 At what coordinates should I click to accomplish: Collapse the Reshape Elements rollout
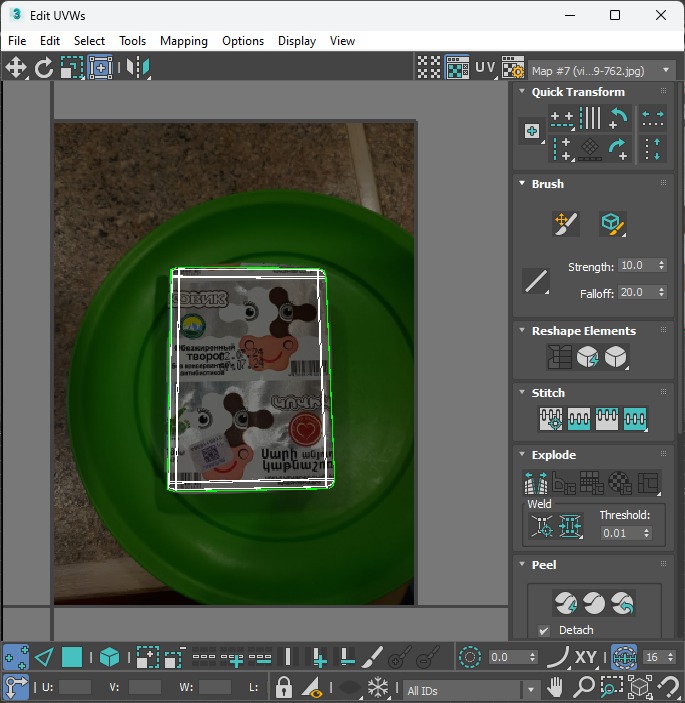(522, 330)
